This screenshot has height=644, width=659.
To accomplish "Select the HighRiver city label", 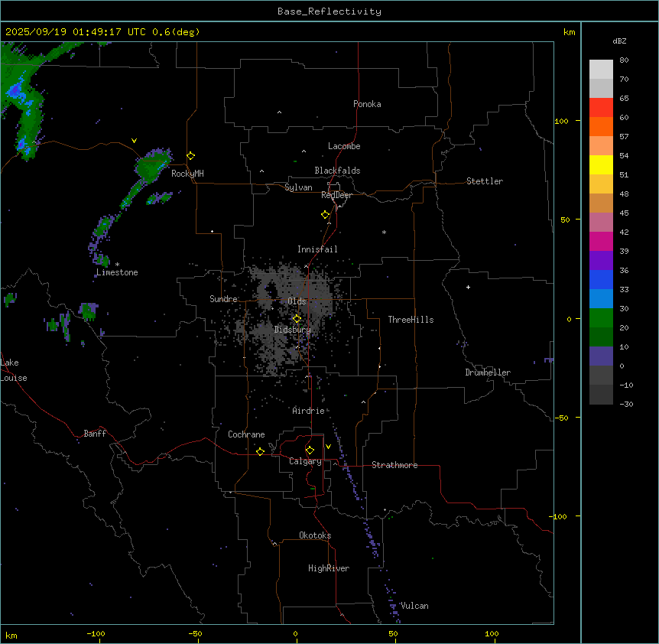I will [329, 568].
